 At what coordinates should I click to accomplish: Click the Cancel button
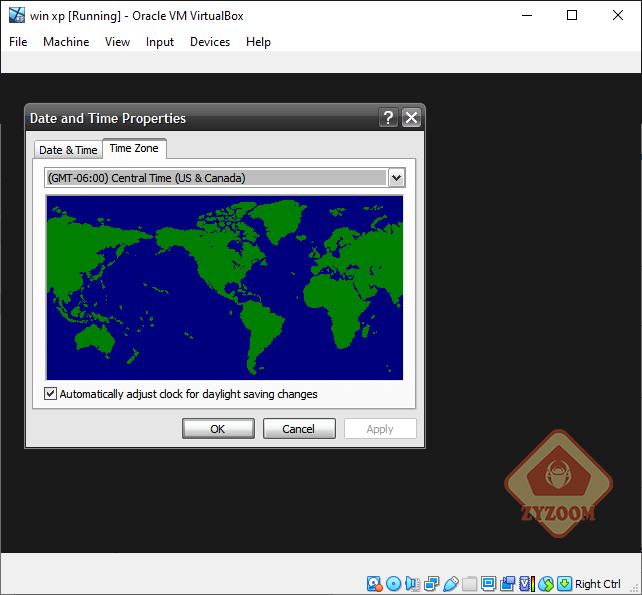pos(299,429)
